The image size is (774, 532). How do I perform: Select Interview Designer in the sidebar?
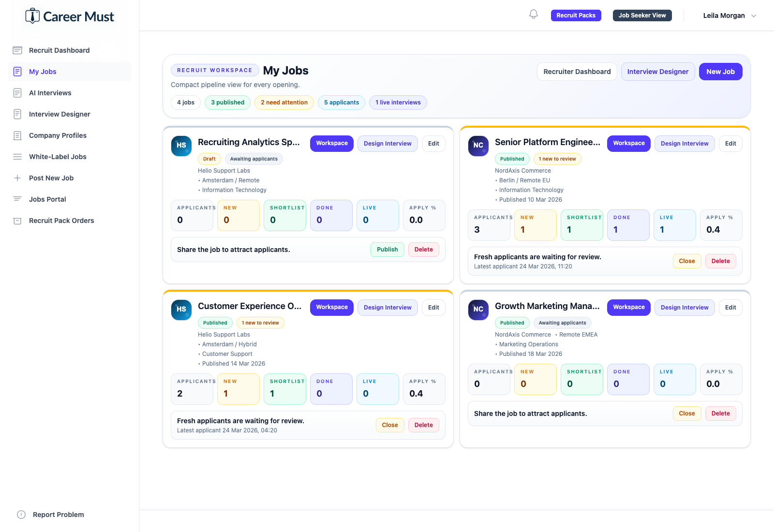click(60, 114)
